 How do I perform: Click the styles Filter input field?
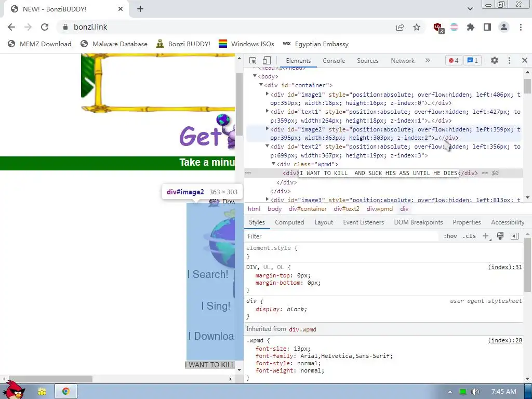coord(342,236)
